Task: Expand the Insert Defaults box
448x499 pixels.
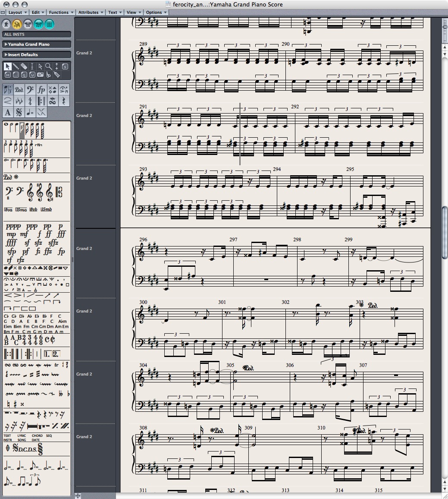Action: click(6, 54)
